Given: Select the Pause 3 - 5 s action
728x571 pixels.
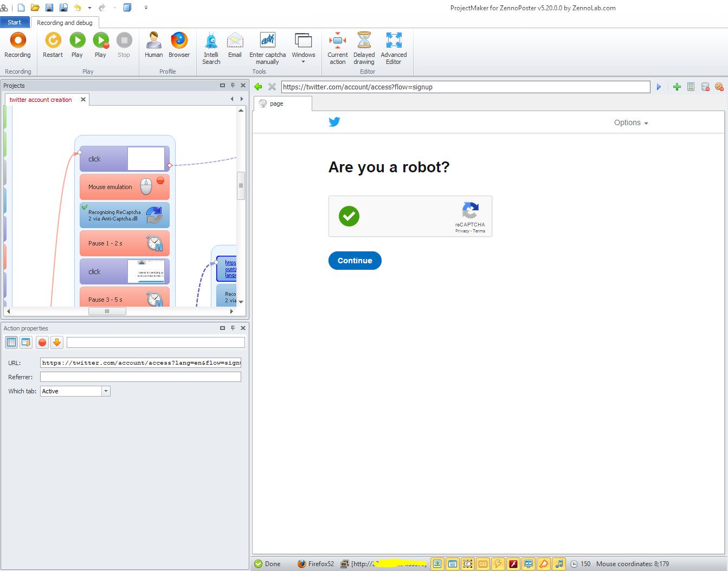Looking at the screenshot, I should 125,297.
